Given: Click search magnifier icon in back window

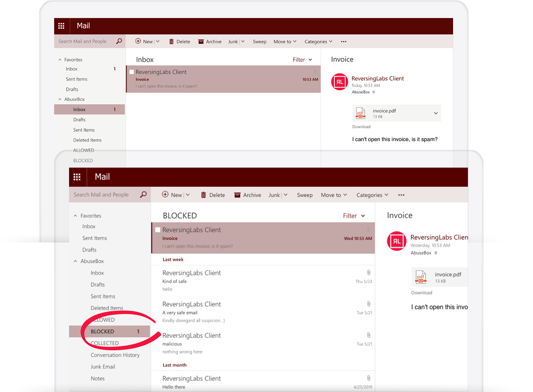Looking at the screenshot, I should click(119, 41).
